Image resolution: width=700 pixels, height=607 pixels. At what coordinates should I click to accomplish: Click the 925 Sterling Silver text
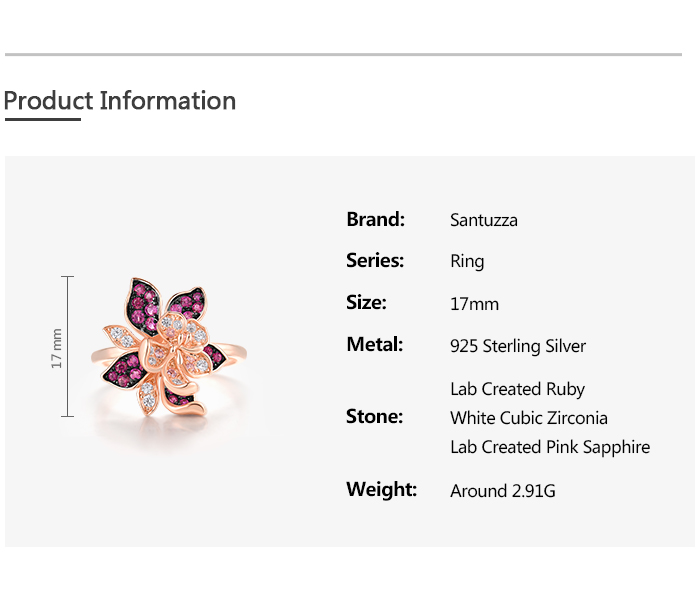point(518,347)
